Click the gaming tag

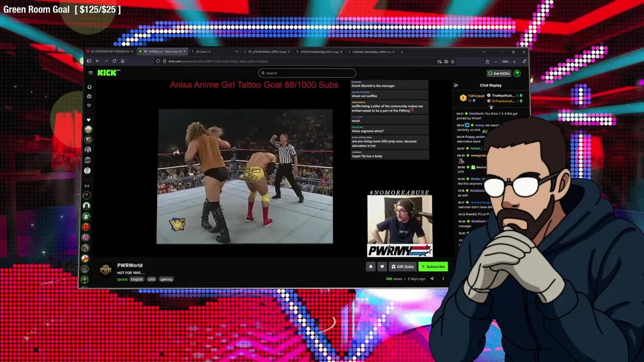point(167,279)
